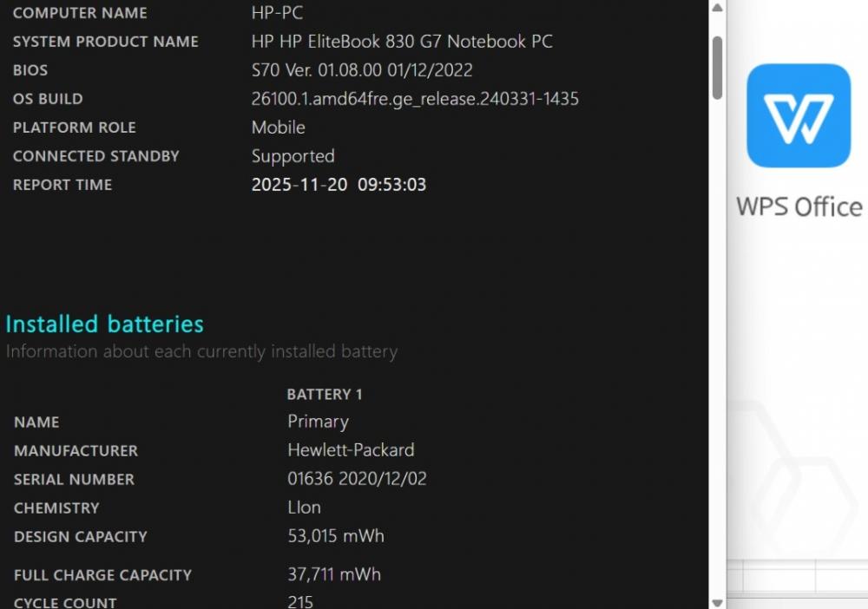Screen dimensions: 868x609
Task: Click the 'DESIGN CAPACITY' label
Action: click(x=81, y=537)
